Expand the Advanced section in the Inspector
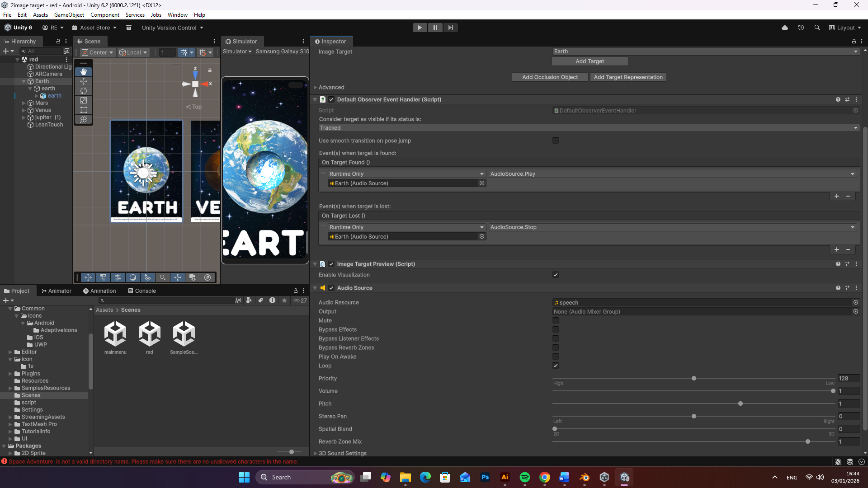Viewport: 868px width, 488px height. click(316, 87)
